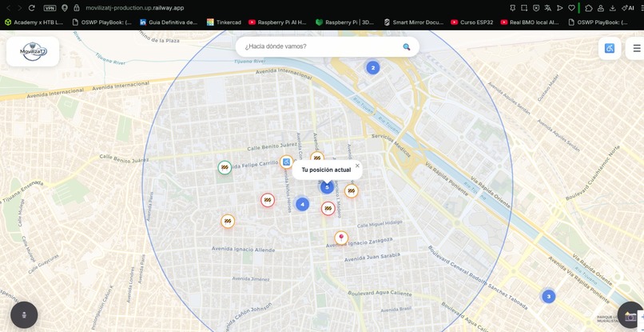Click the 'Avenida Juan Sarabia' map label
This screenshot has height=332, width=644.
coord(372,258)
